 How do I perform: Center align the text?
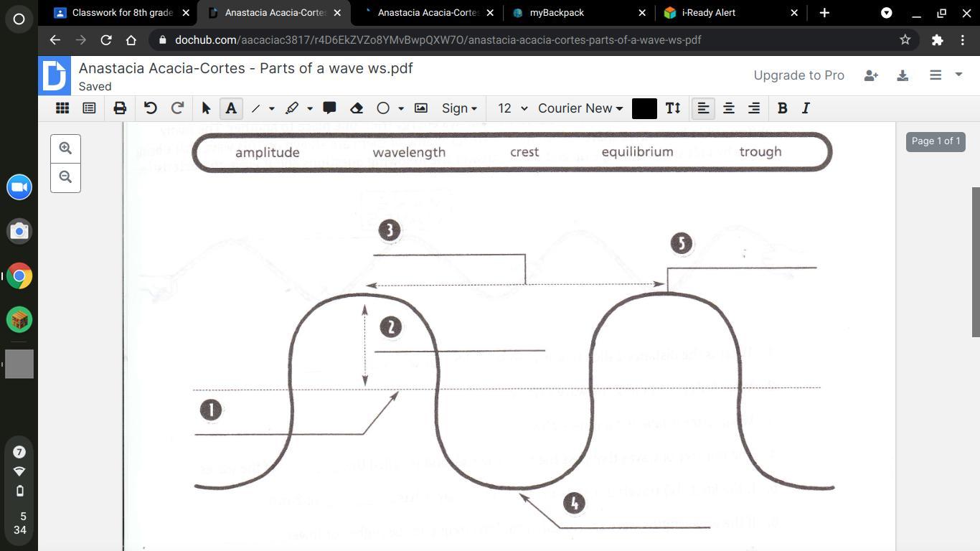(x=728, y=108)
